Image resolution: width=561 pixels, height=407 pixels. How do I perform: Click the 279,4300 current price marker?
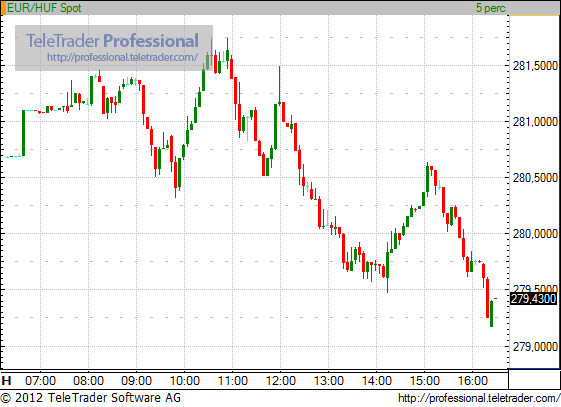coord(533,299)
